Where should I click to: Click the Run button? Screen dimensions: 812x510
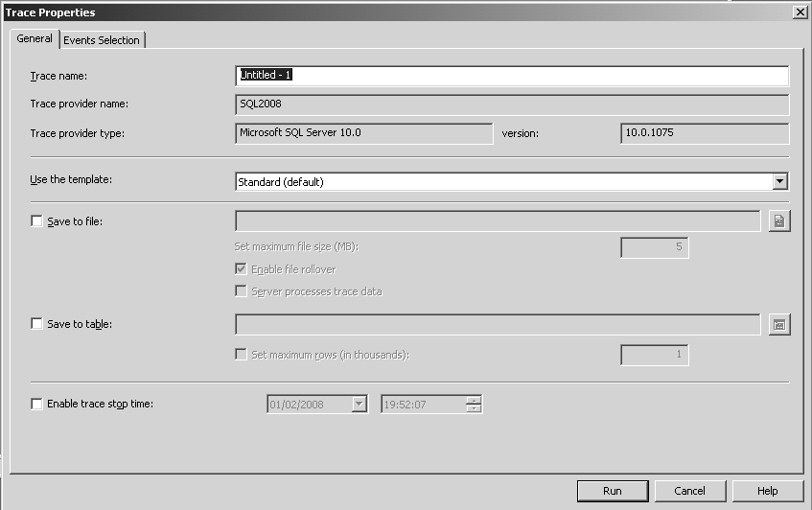click(x=613, y=491)
